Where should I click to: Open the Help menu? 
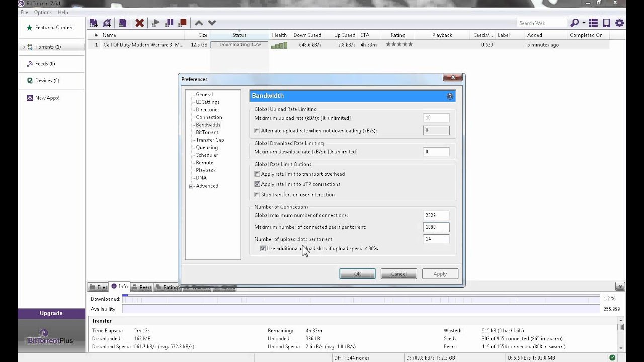63,12
